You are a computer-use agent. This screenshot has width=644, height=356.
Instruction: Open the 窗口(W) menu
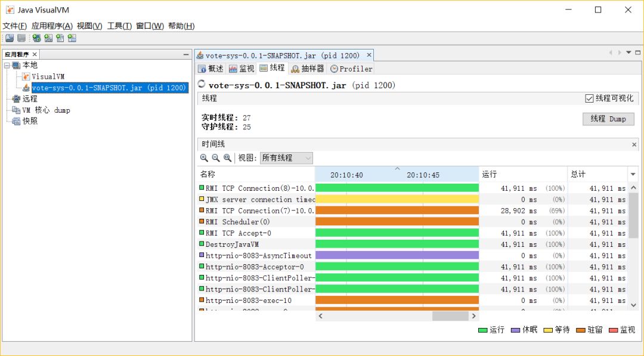pyautogui.click(x=150, y=26)
